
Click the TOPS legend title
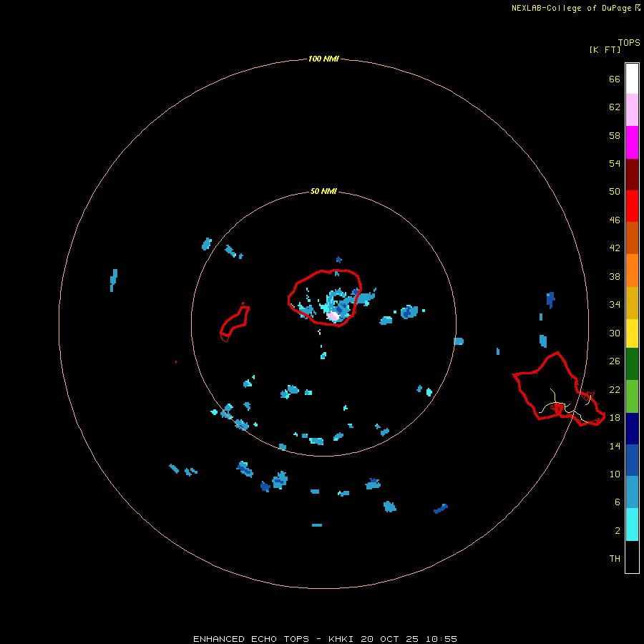(629, 43)
